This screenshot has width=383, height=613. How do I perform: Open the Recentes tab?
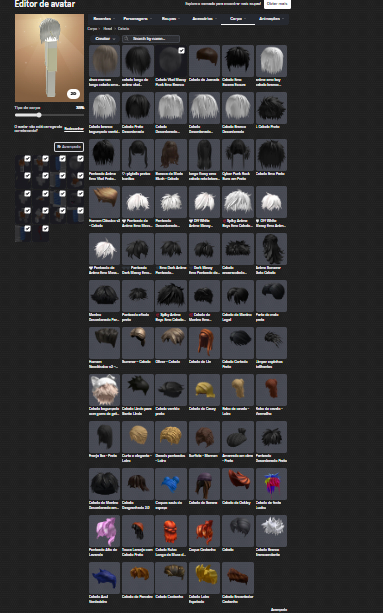(104, 19)
